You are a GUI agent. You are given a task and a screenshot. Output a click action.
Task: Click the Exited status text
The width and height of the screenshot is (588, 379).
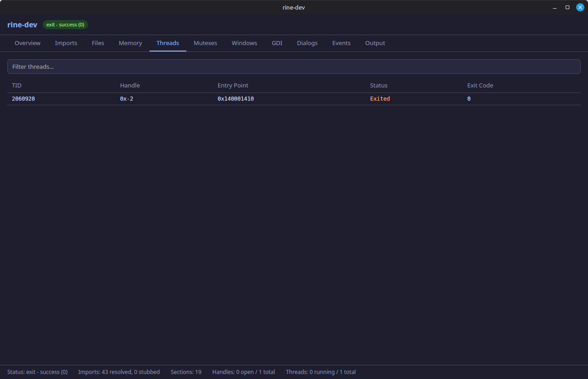[380, 98]
